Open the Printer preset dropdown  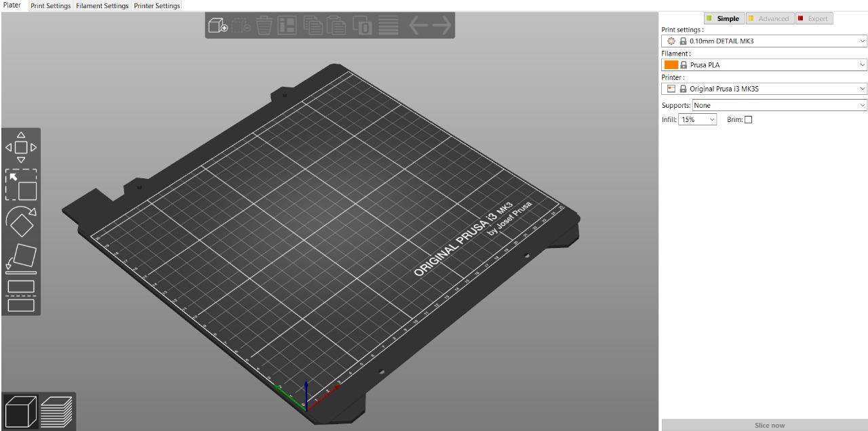click(x=764, y=89)
